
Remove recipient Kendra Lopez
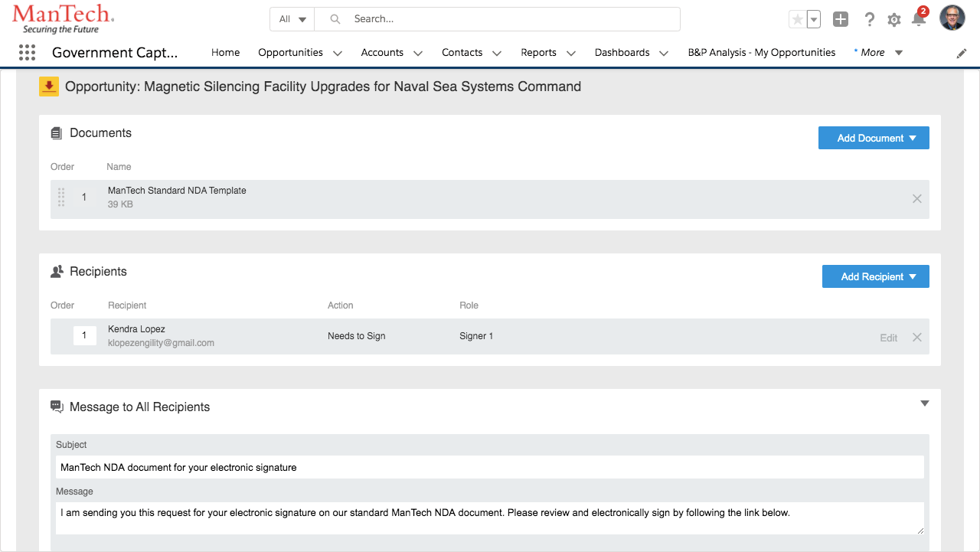(x=916, y=338)
